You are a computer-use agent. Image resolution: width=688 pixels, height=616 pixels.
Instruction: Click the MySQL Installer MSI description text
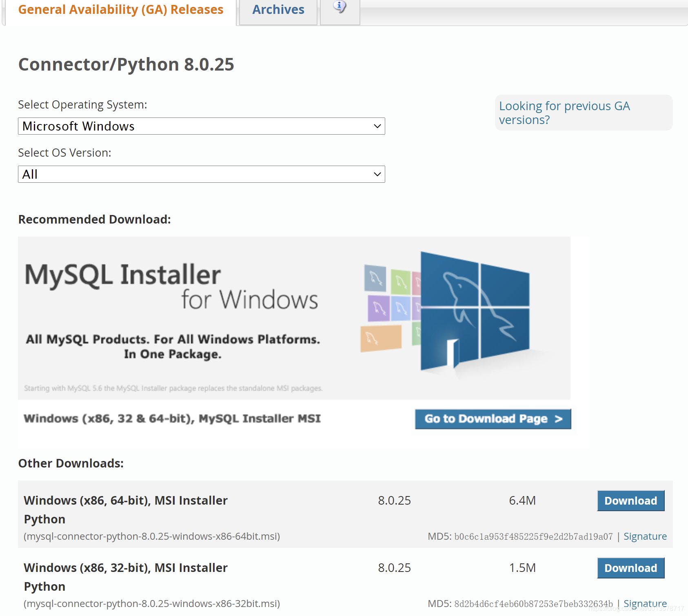point(172,419)
